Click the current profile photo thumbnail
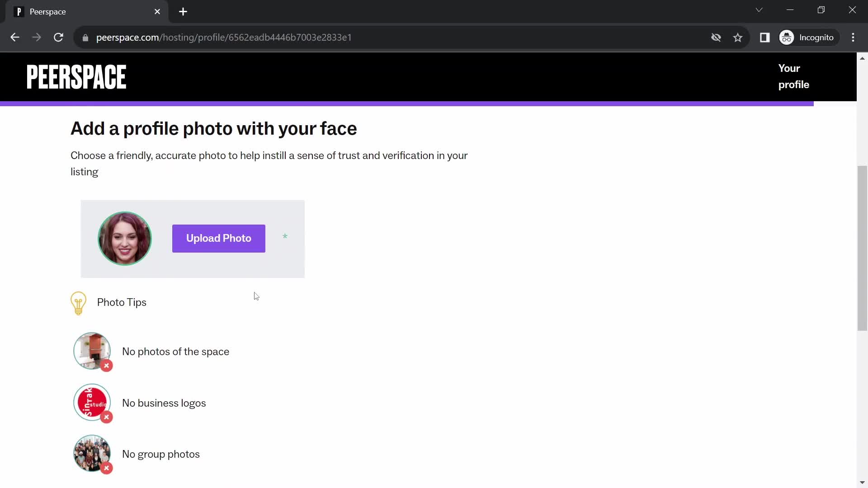The height and width of the screenshot is (488, 868). coord(125,238)
